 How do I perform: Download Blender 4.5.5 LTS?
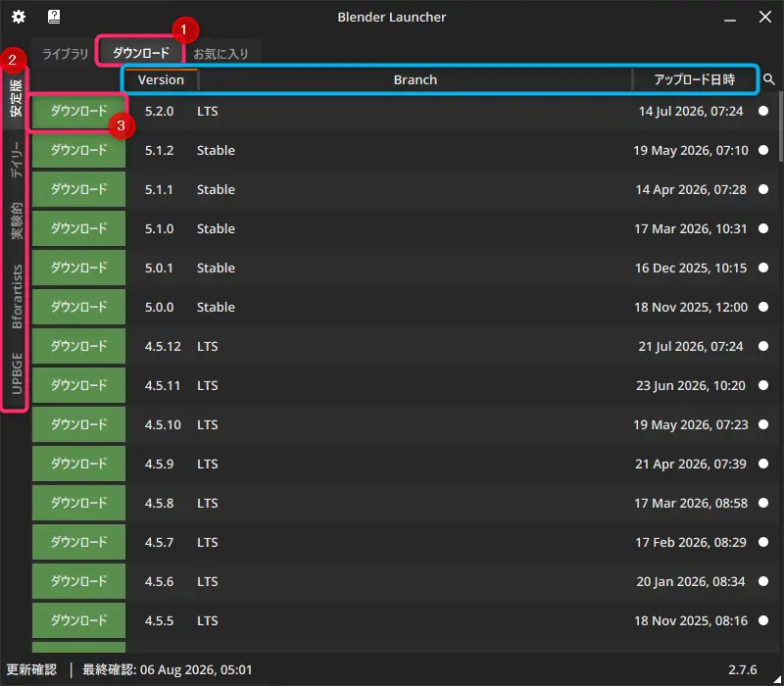(79, 620)
